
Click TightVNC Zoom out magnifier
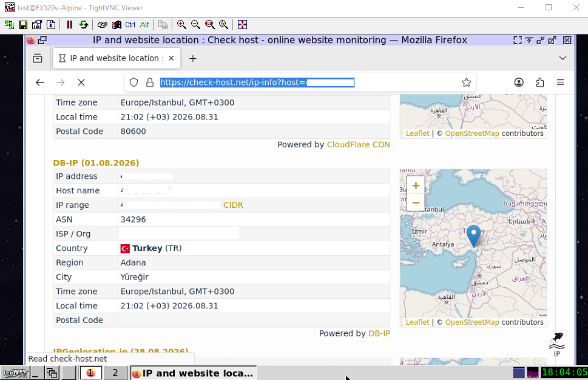click(x=195, y=25)
